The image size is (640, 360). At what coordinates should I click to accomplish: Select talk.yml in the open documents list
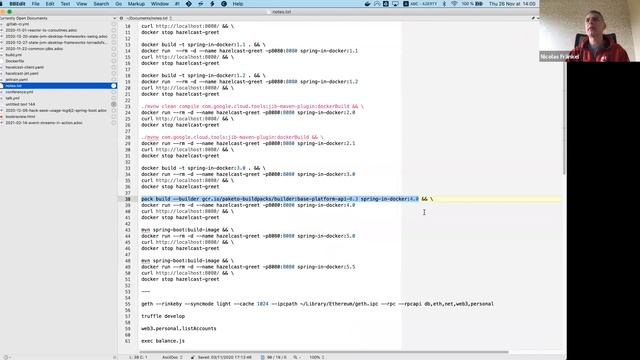click(x=12, y=98)
